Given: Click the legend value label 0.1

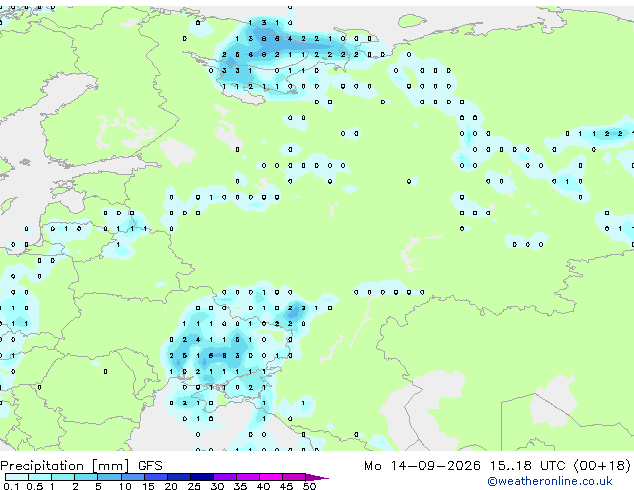Looking at the screenshot, I should [11, 486].
